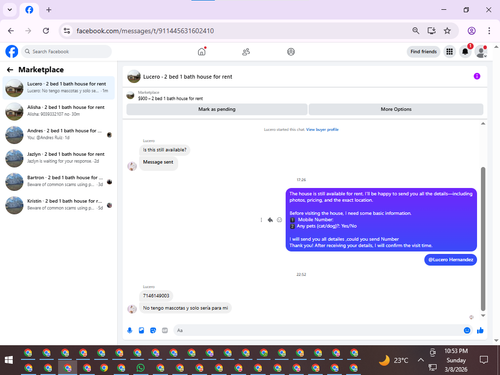Open the Home feed icon
Viewport: 500px width, 375px height.
pos(202,52)
